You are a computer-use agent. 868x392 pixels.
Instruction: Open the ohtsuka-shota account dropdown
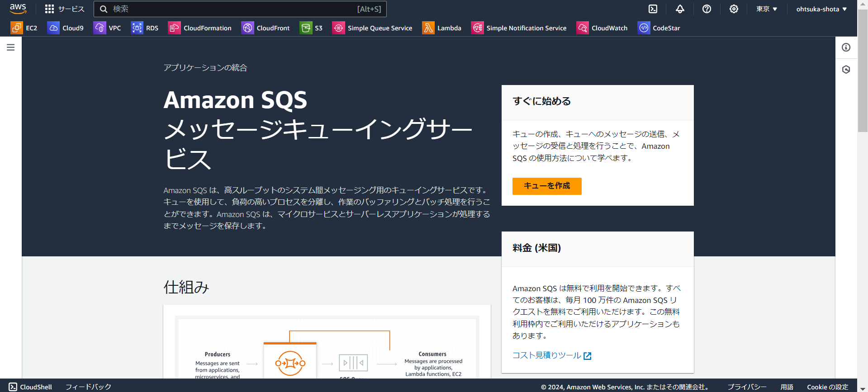[821, 9]
